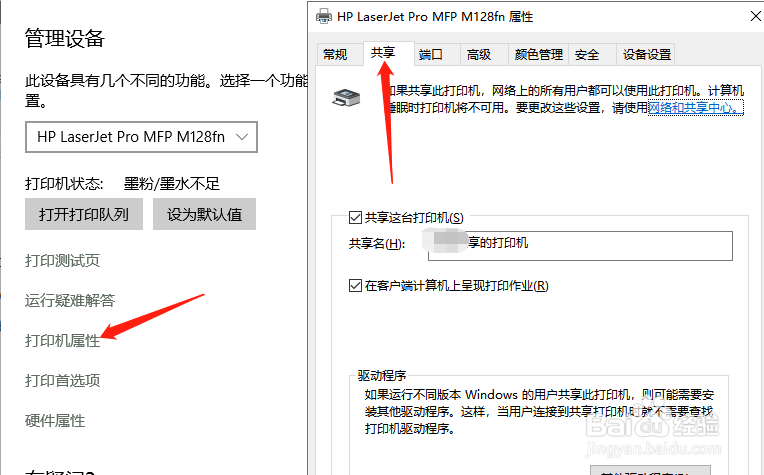This screenshot has height=475, width=764.
Task: Open the HP LaserJet Pro MFP M128fn dropdown
Action: pyautogui.click(x=141, y=137)
